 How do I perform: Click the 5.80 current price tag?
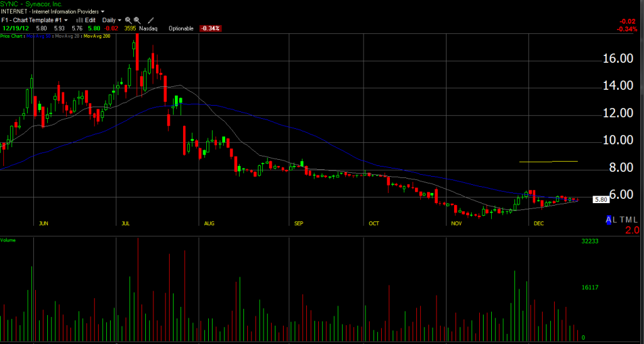[601, 199]
